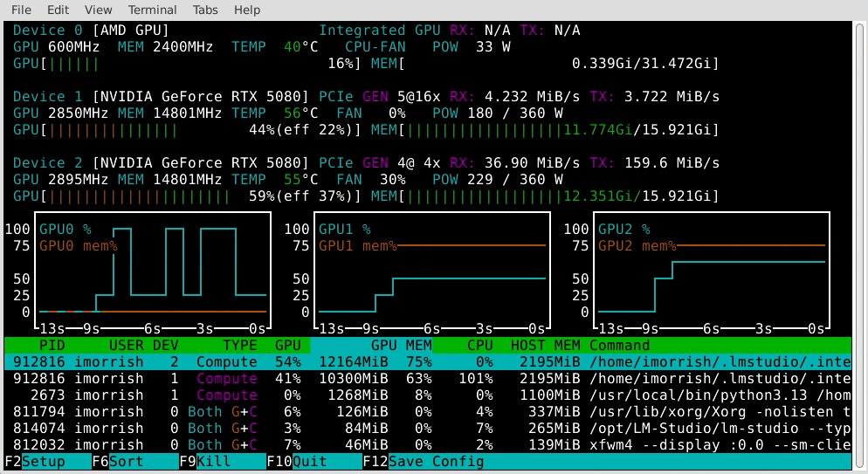This screenshot has width=868, height=474.
Task: Click the GPU1 mem% legend label
Action: 358,245
